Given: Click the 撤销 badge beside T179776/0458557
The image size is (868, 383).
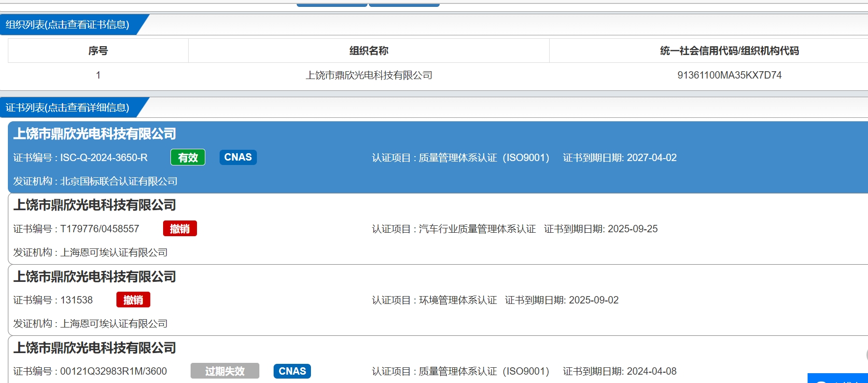Looking at the screenshot, I should click(180, 228).
